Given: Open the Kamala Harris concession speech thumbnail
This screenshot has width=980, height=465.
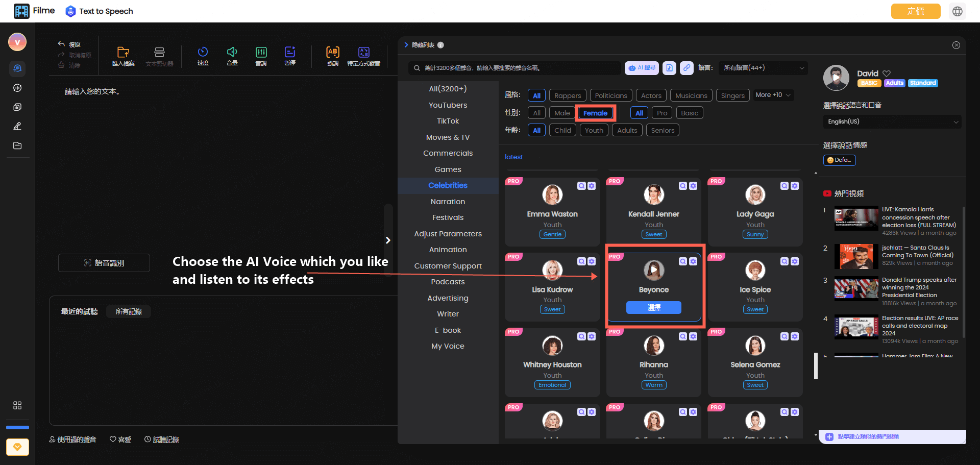Looking at the screenshot, I should click(x=856, y=218).
